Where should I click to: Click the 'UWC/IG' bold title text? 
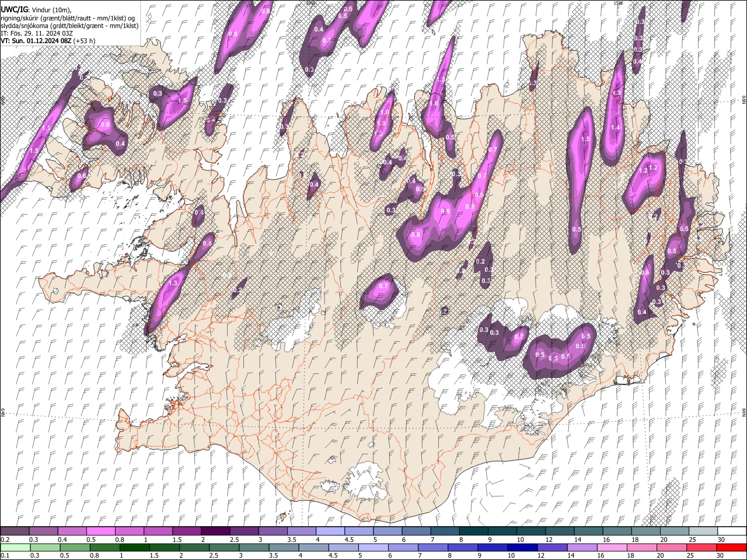point(14,9)
